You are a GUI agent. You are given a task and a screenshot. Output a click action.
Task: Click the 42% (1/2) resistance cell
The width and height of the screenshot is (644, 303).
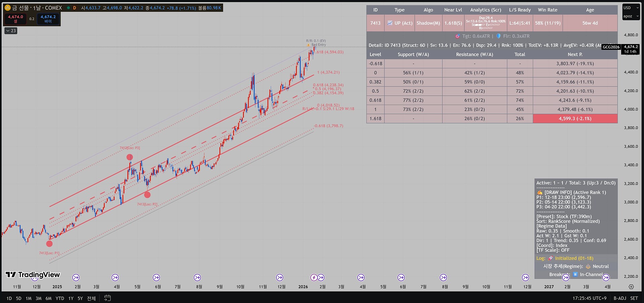pyautogui.click(x=475, y=73)
